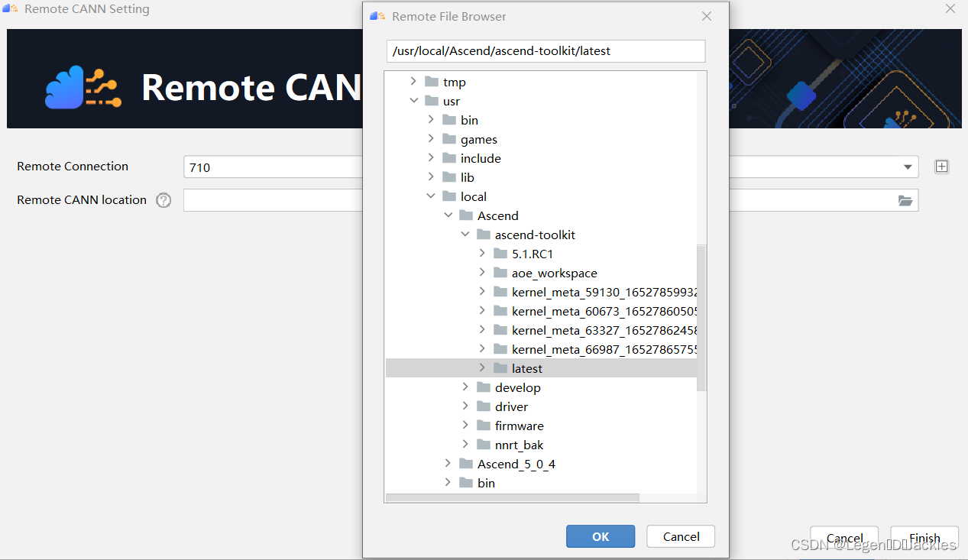Screen dimensions: 968x560
Task: Select the usr folder
Action: point(452,101)
